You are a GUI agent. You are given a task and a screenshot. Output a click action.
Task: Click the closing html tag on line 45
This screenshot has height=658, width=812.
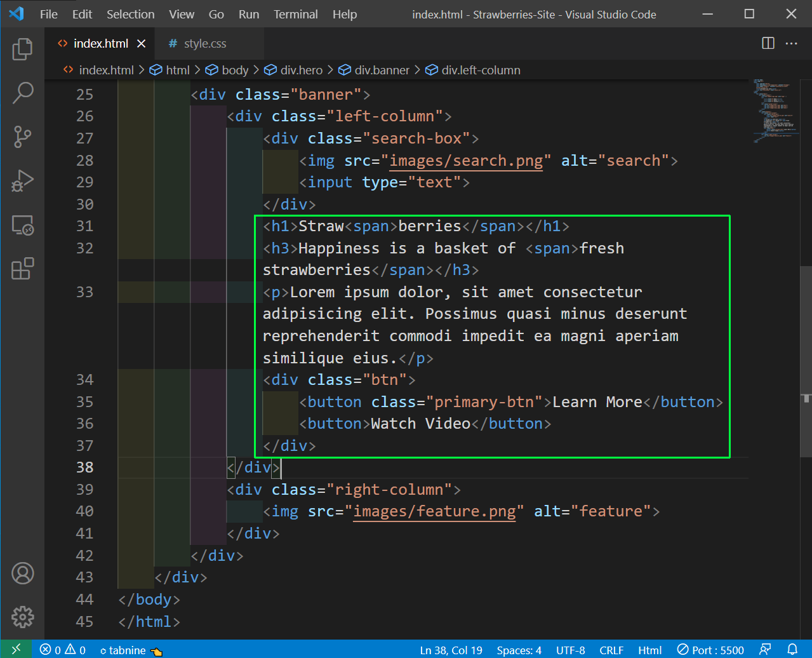[x=149, y=622]
